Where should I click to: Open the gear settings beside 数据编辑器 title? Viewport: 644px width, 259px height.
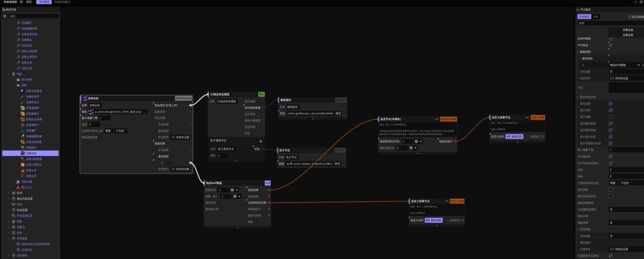(21, 2)
